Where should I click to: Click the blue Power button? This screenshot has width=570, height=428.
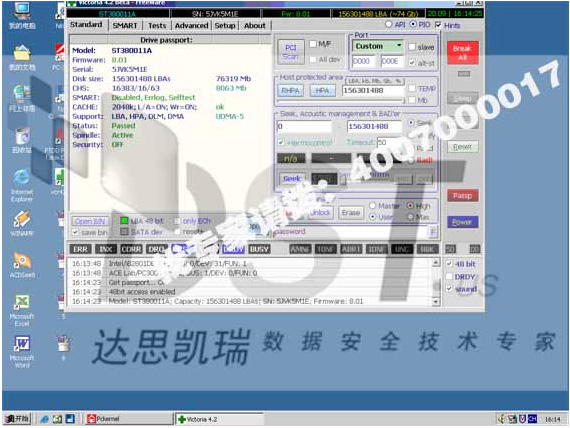click(462, 222)
